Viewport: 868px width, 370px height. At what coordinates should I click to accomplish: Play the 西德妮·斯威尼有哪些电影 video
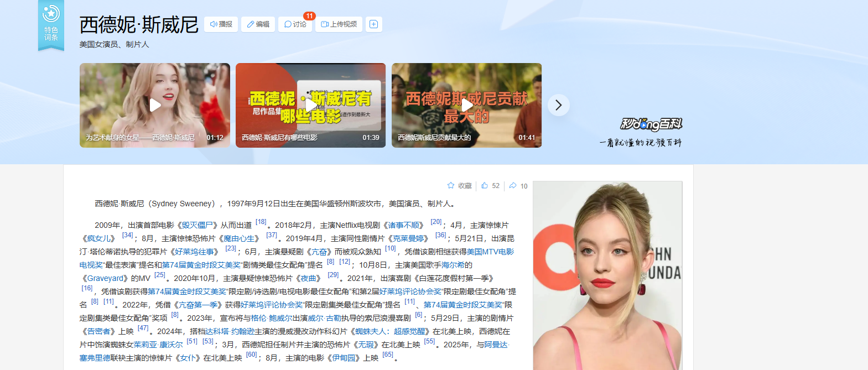[311, 105]
